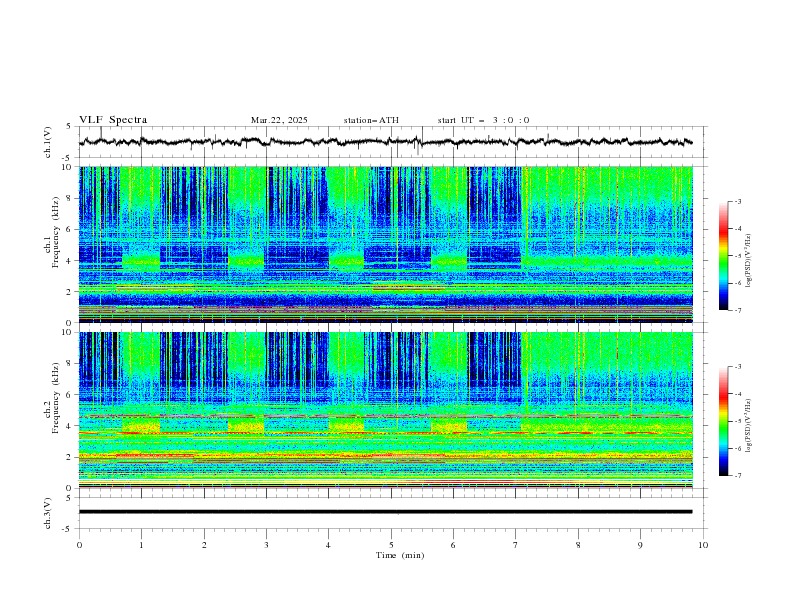Click the lower color scale bar for ch.2

point(724,421)
